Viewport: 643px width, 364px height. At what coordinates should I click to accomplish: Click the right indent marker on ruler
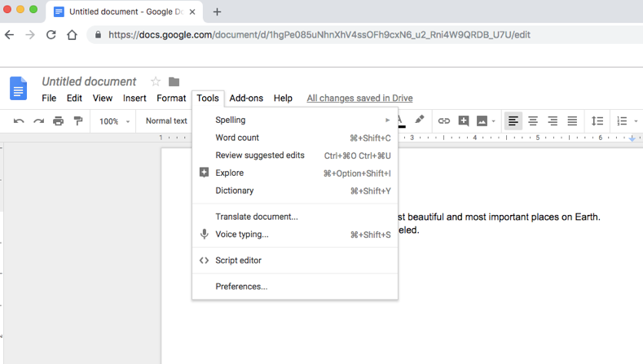(x=632, y=138)
